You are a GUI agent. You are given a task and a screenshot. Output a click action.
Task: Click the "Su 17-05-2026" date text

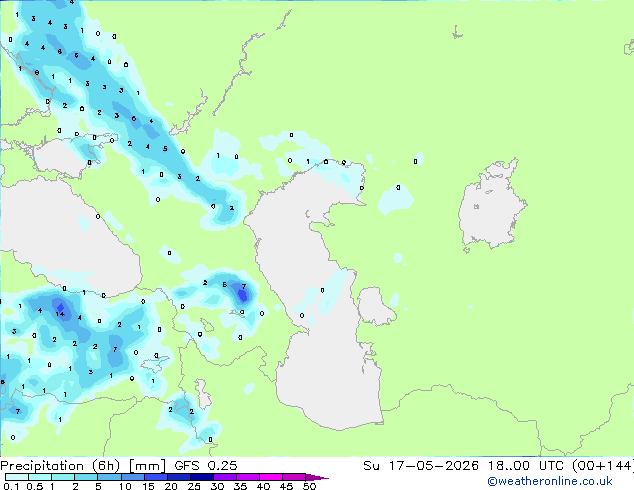point(421,466)
